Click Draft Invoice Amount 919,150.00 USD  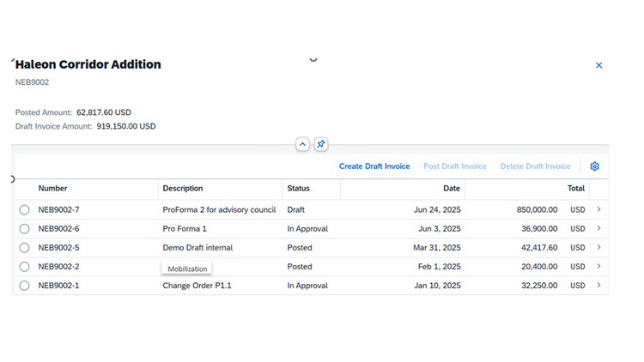pyautogui.click(x=126, y=126)
